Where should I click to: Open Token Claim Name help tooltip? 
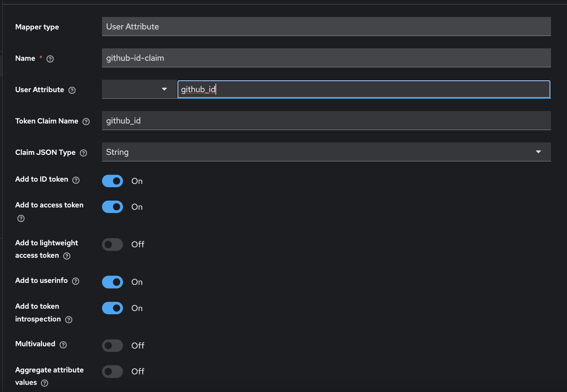[x=86, y=122]
